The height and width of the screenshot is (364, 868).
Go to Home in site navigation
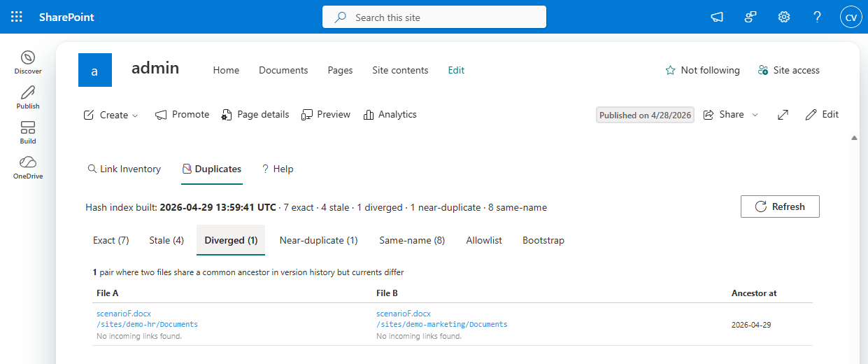(226, 70)
